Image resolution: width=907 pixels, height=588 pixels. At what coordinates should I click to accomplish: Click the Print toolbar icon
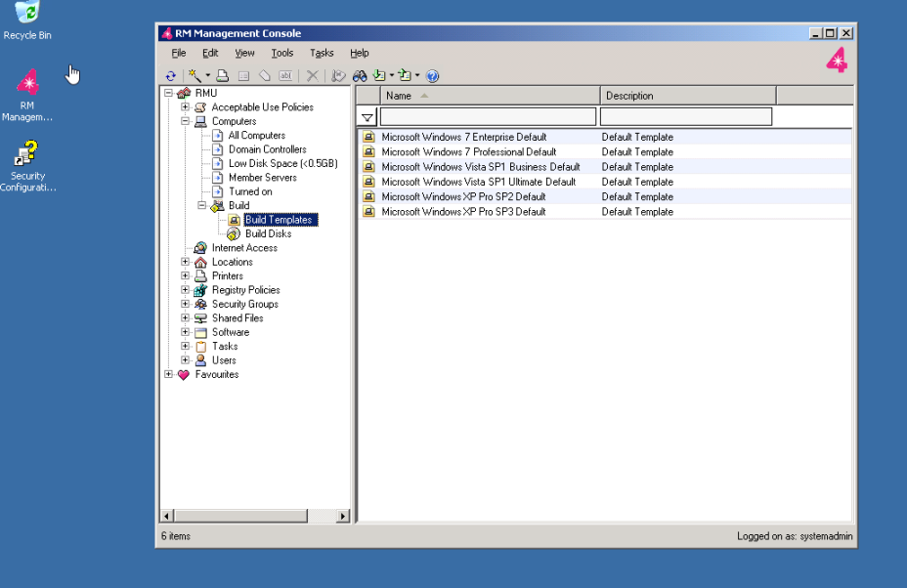coord(222,76)
